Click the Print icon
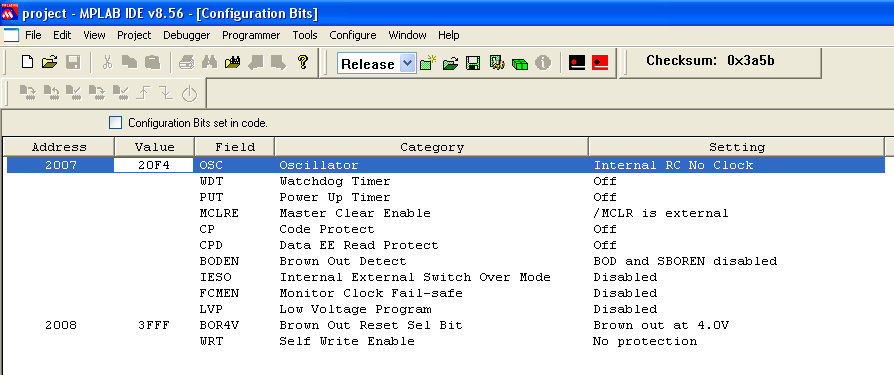Screen dimensions: 894x375 point(187,62)
